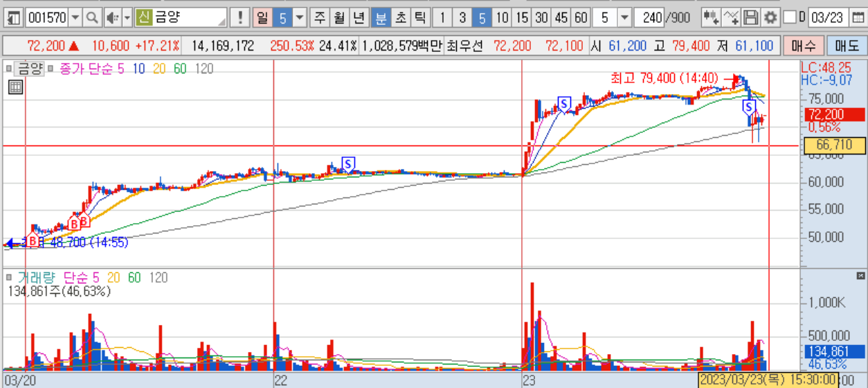Click the 14,169,172 volume figure

coord(223,46)
